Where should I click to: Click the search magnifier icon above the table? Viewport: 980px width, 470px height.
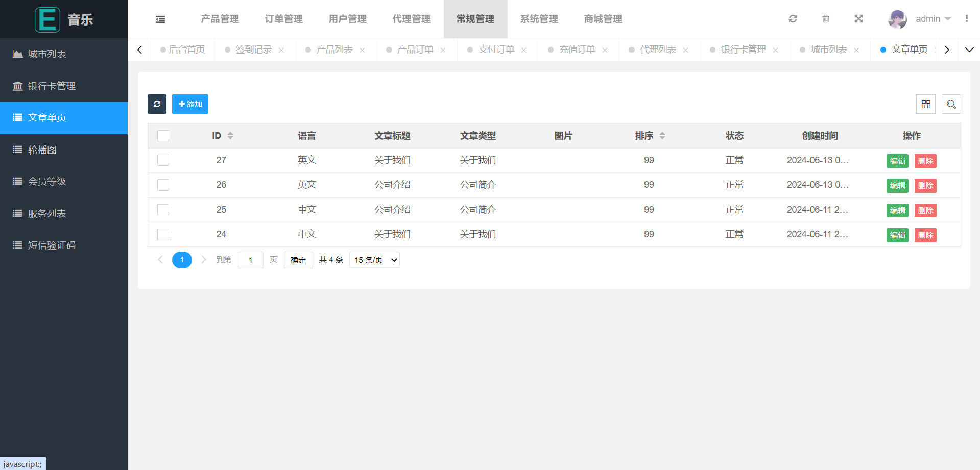[x=951, y=104]
